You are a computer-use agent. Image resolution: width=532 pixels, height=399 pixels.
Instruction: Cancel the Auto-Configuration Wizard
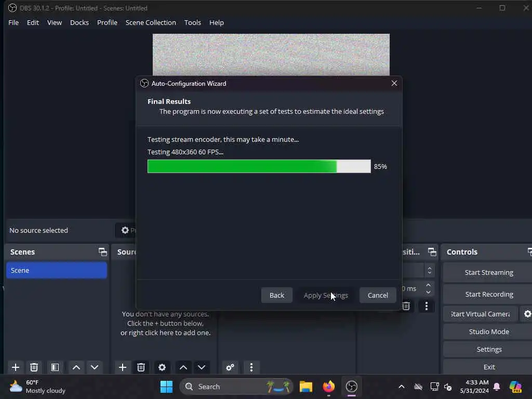[378, 295]
